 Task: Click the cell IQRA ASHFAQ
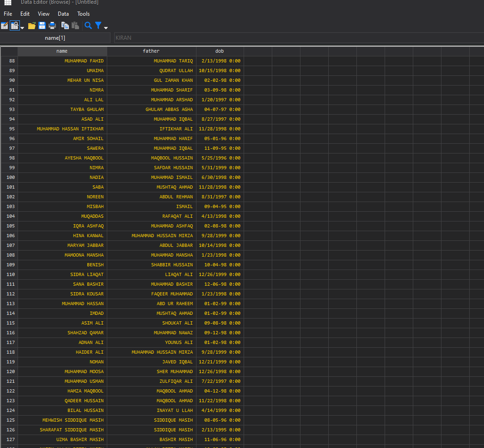tap(62, 226)
